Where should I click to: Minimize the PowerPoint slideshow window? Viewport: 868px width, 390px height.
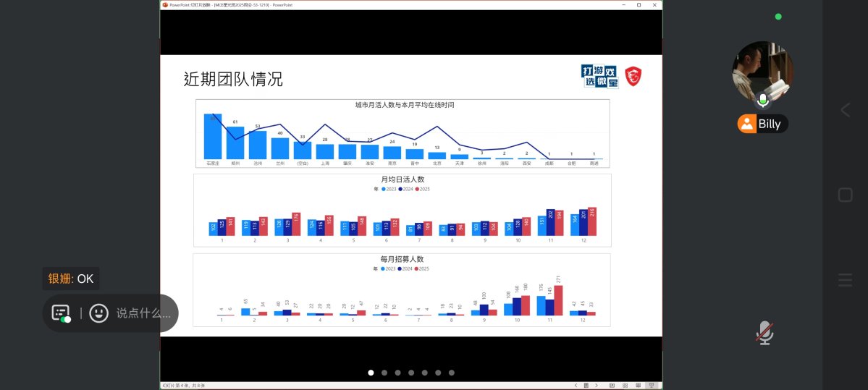pyautogui.click(x=623, y=4)
